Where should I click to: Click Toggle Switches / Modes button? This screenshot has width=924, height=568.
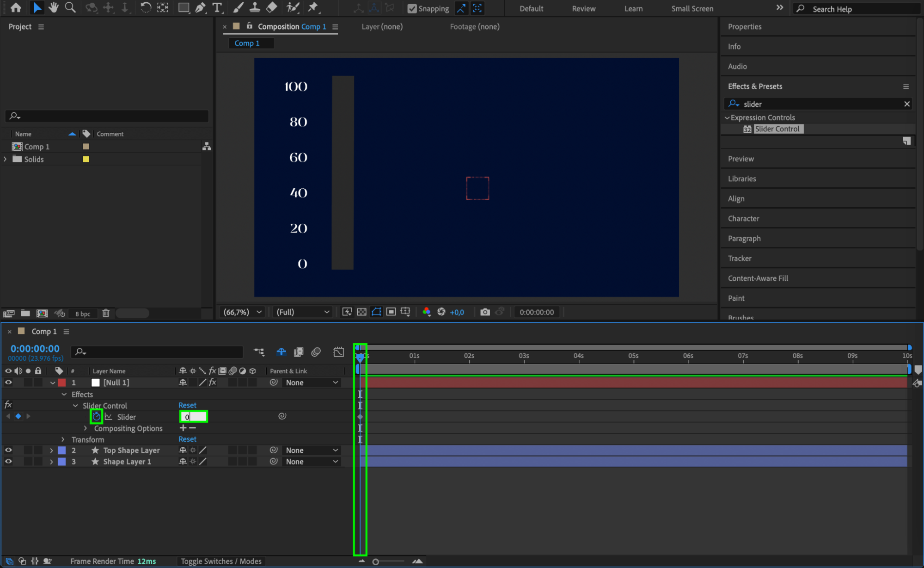221,561
